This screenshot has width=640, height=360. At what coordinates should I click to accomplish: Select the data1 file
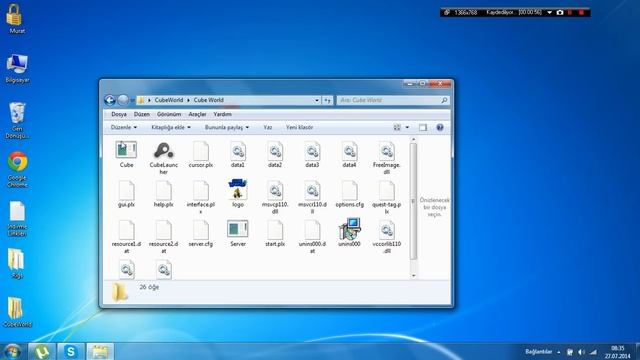238,154
